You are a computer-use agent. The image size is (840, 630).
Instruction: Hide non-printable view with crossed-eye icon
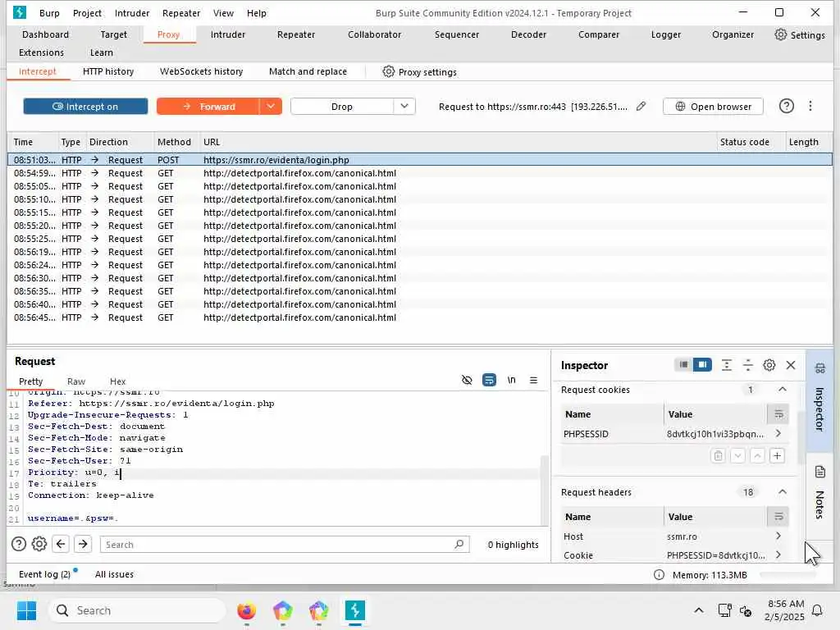(x=467, y=380)
